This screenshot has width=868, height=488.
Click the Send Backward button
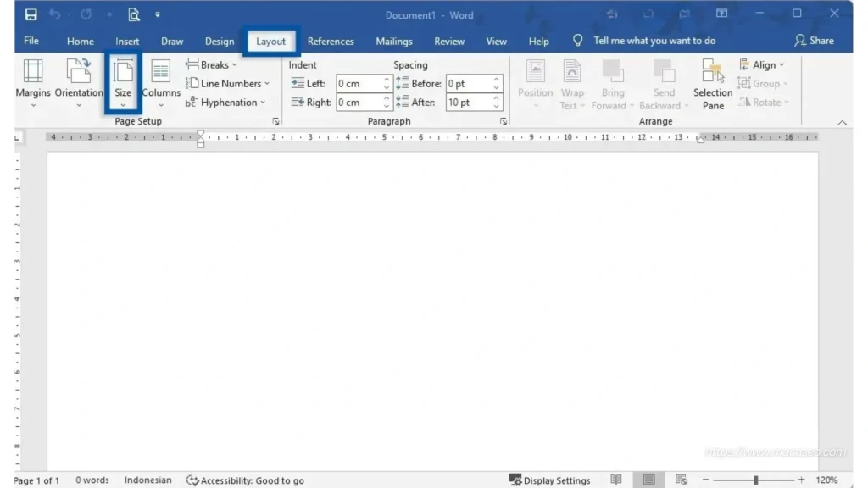coord(664,84)
